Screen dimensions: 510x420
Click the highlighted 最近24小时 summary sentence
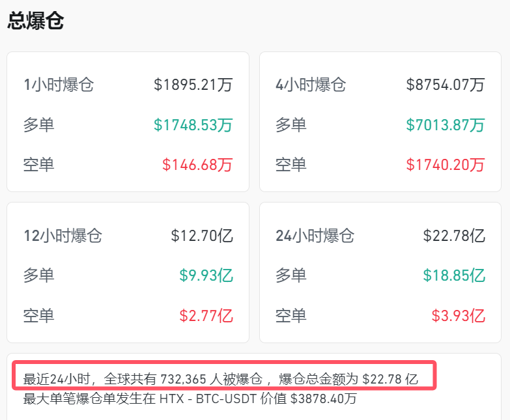click(220, 379)
